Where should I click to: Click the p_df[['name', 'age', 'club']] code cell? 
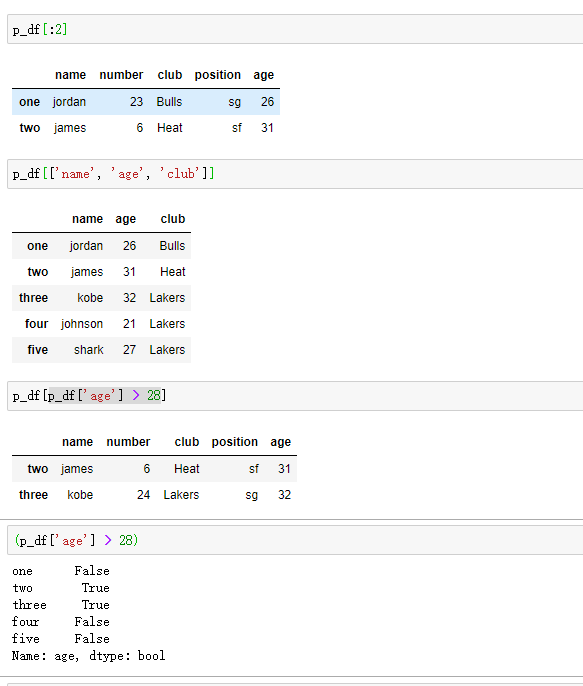coord(295,174)
